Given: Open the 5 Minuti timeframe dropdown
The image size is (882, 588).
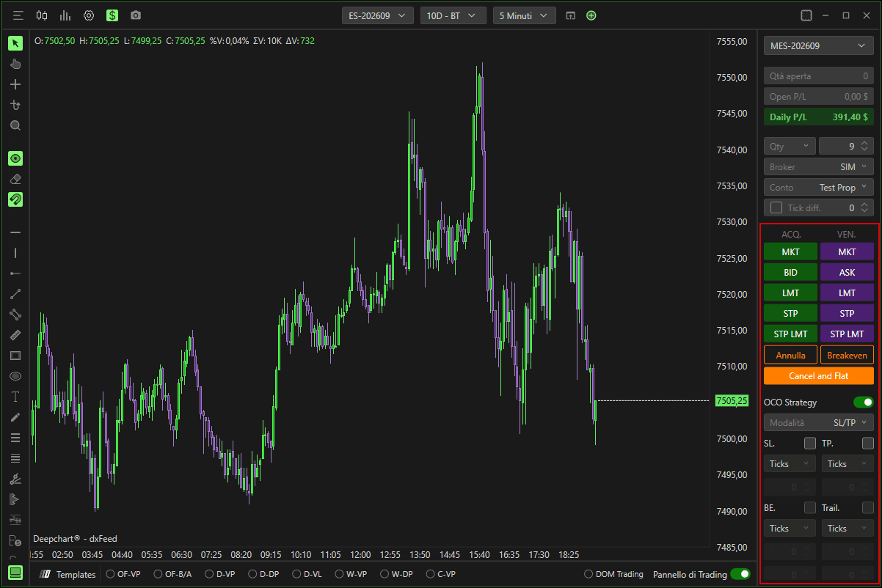Looking at the screenshot, I should pos(524,15).
